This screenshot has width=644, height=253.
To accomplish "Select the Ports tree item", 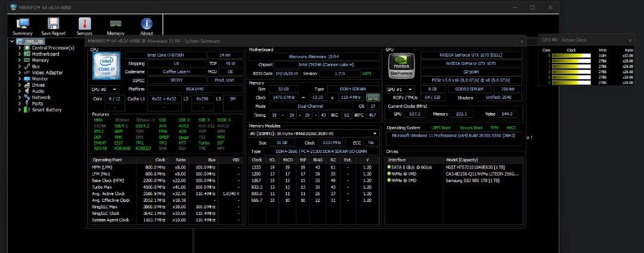I will click(38, 104).
